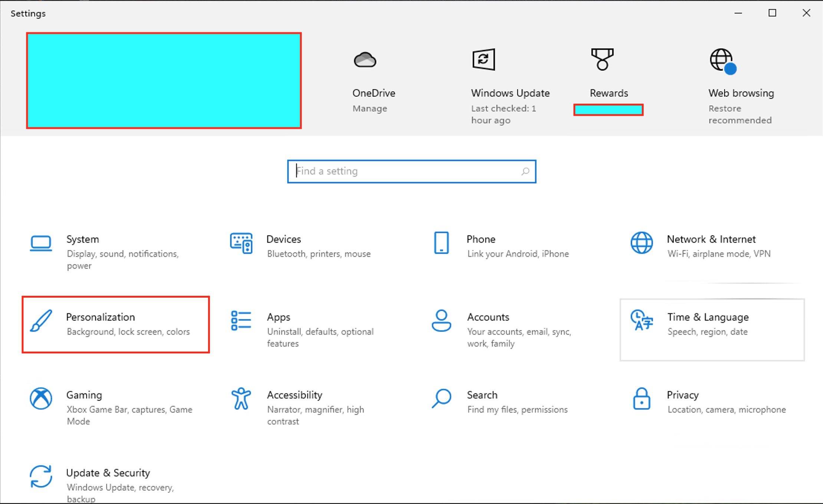Click the Web browsing label
The image size is (823, 504).
(741, 93)
